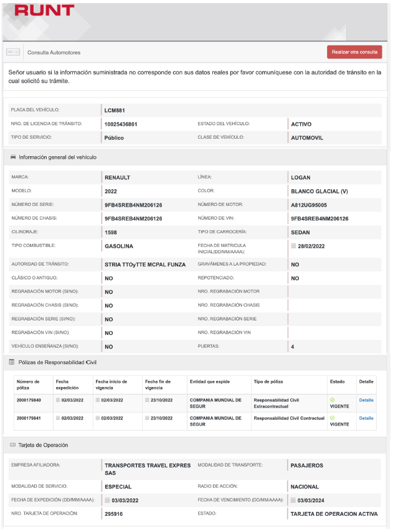The height and width of the screenshot is (532, 393).
Task: Collapse the Tarjeta de Operación section
Action: 43,446
